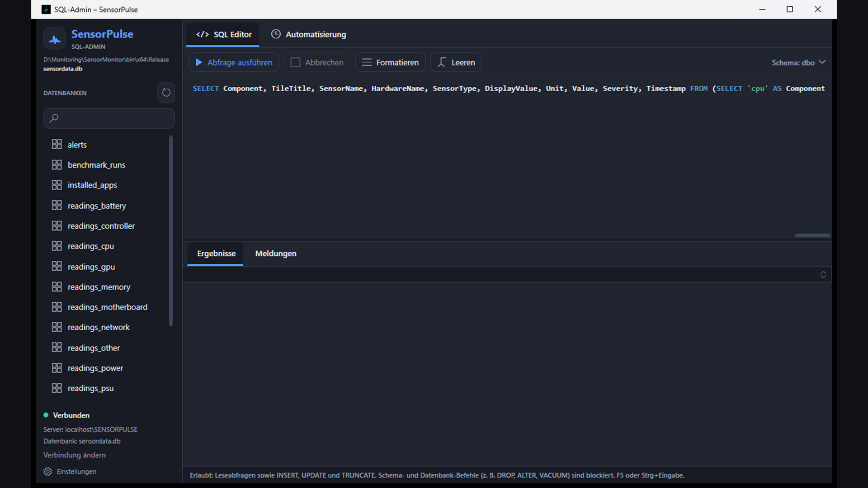Click the readings_network table icon

tap(57, 327)
